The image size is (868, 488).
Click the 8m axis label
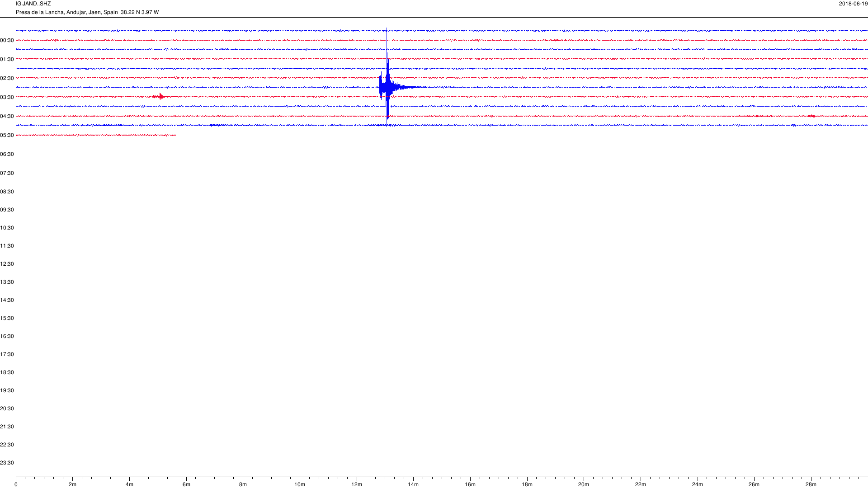(243, 484)
